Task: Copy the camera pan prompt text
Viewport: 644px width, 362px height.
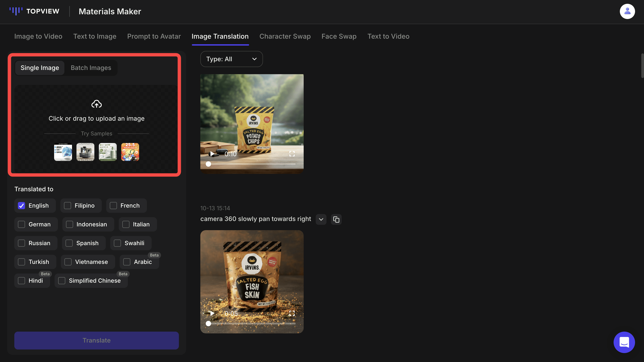Action: coord(336,219)
